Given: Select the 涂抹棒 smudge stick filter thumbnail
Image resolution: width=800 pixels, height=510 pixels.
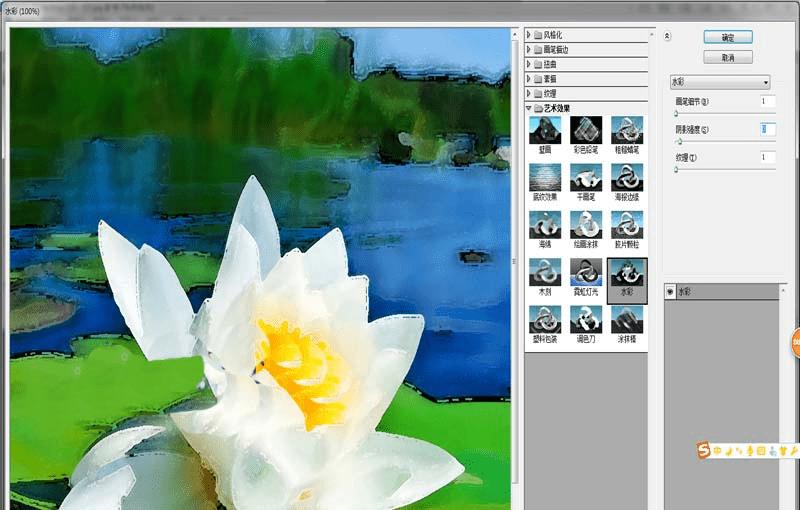Looking at the screenshot, I should 627,319.
